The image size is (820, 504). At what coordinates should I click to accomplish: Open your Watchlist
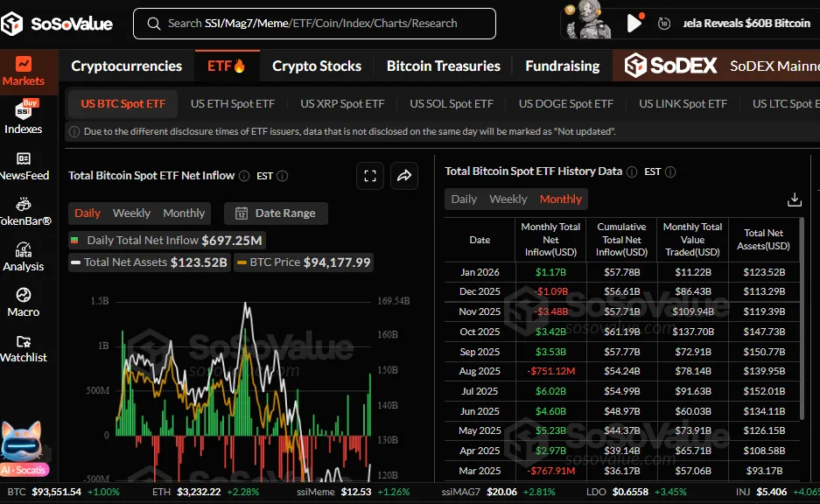[26, 348]
